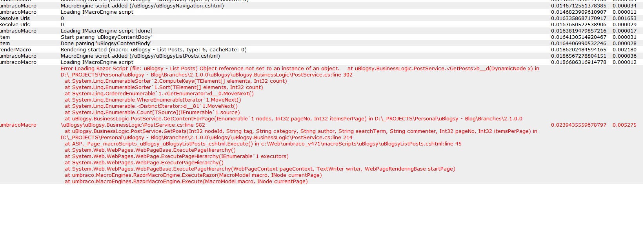Click the renderMacro label beside List Posts row
Image resolution: width=644 pixels, height=247 pixels.
click(x=15, y=50)
